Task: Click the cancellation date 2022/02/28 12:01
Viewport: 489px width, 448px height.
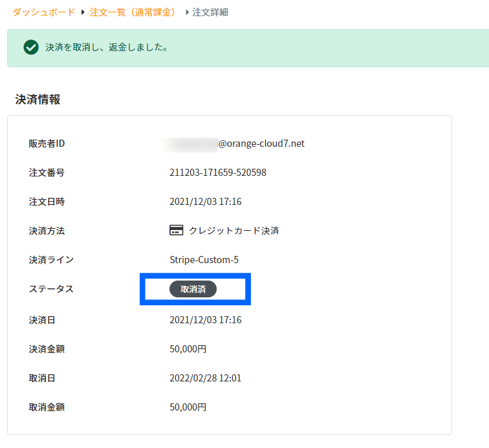Action: click(205, 378)
